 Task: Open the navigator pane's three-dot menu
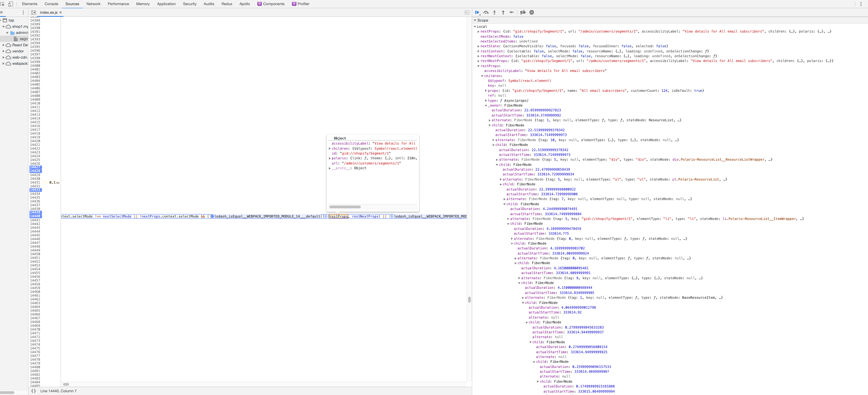point(23,12)
